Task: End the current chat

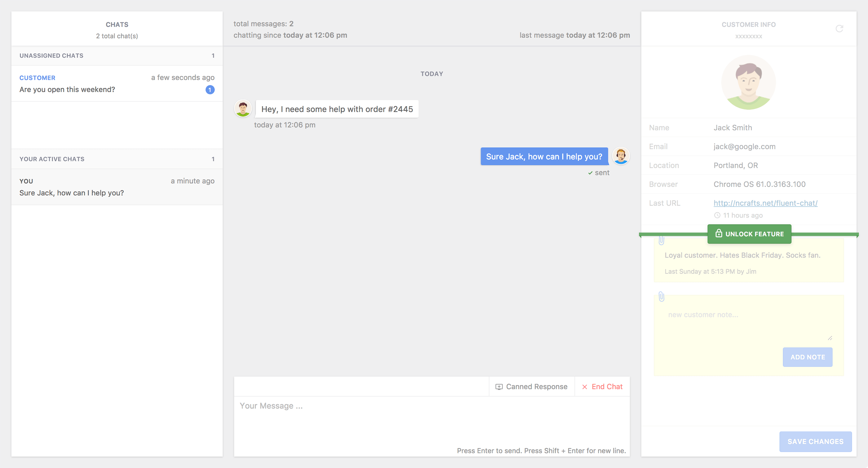Action: (x=602, y=386)
